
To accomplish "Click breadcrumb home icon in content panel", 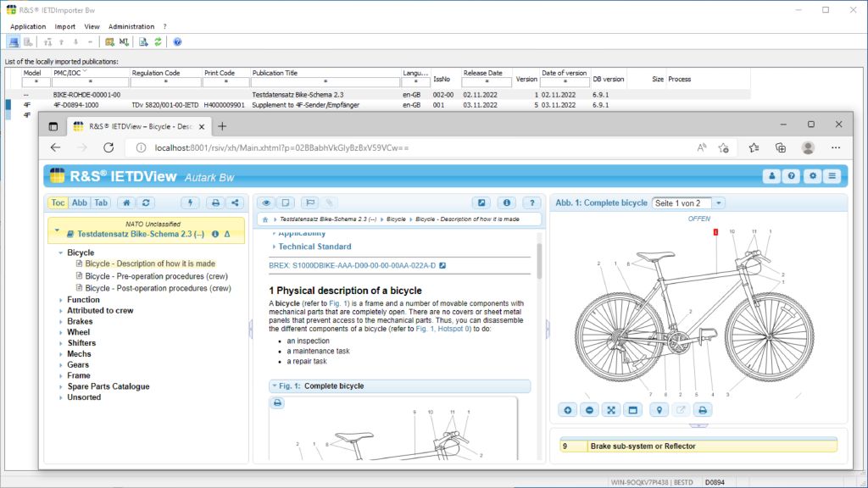I will tap(265, 219).
